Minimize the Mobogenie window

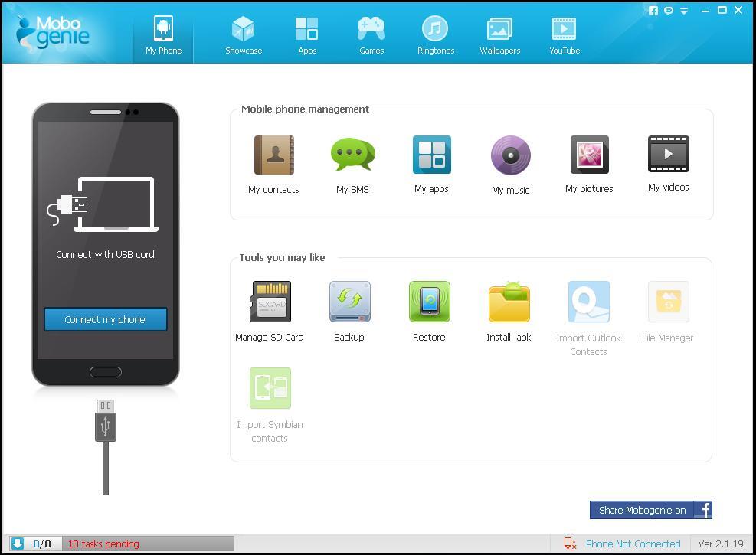[705, 11]
